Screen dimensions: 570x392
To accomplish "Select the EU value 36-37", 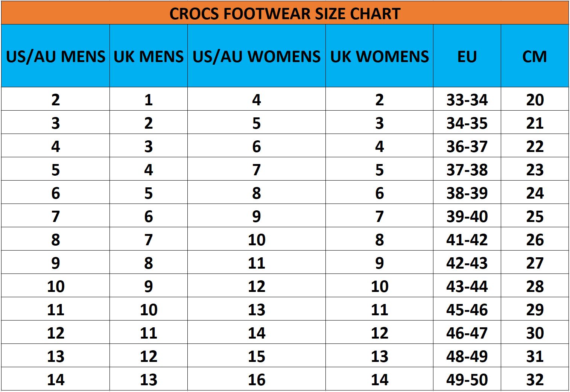I will tap(467, 146).
